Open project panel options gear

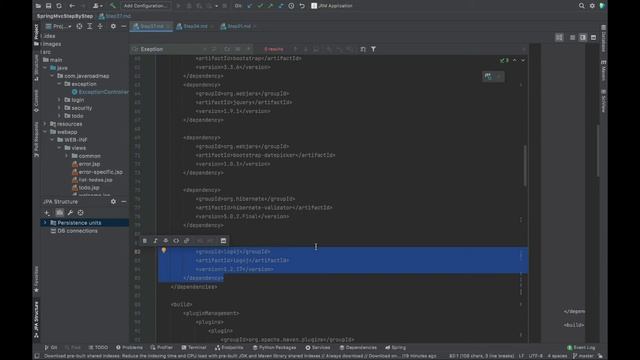[113, 26]
